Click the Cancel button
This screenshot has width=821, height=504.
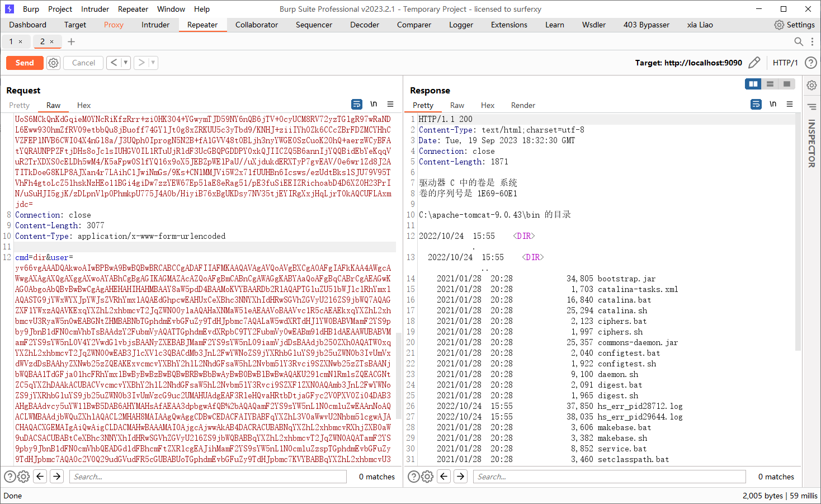tap(84, 63)
